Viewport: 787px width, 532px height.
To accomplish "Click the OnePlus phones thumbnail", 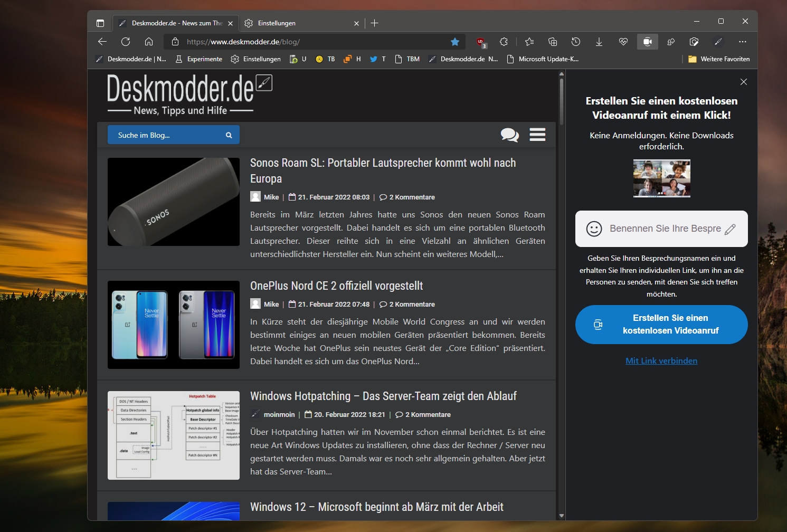I will coord(174,325).
